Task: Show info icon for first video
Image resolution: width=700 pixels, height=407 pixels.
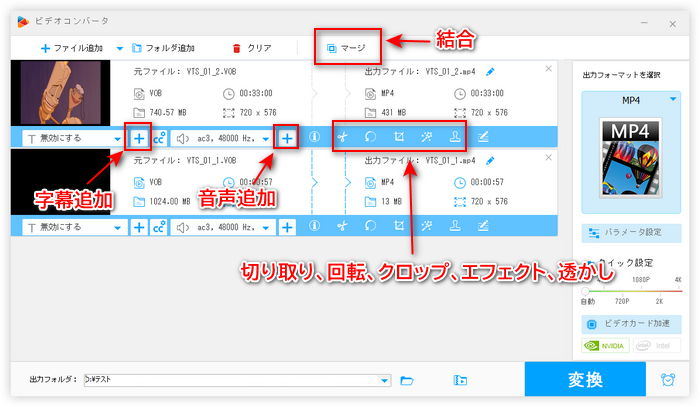Action: [314, 137]
